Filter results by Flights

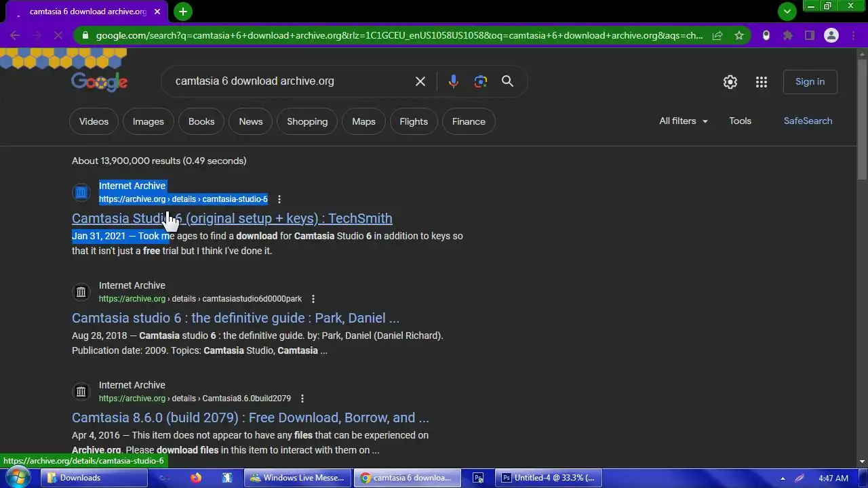(414, 121)
